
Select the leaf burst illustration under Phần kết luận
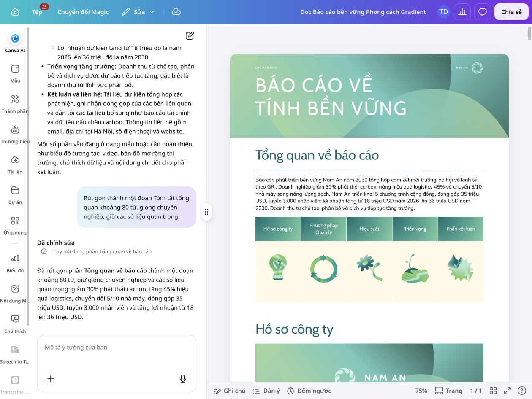(461, 268)
